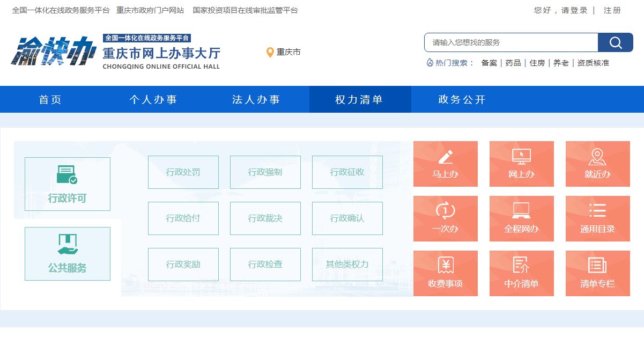Click the 通用目录 general directory icon

point(597,218)
